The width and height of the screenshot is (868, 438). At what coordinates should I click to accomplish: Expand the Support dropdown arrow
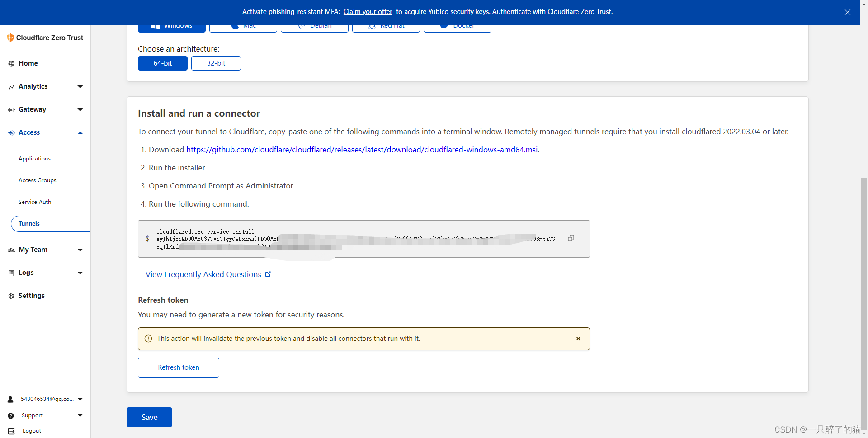80,415
